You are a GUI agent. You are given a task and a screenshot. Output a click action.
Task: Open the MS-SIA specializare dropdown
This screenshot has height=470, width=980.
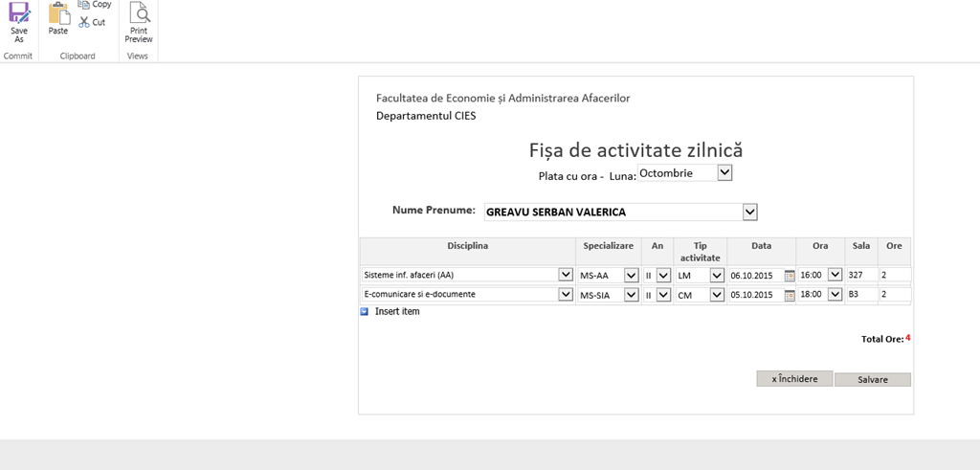631,295
